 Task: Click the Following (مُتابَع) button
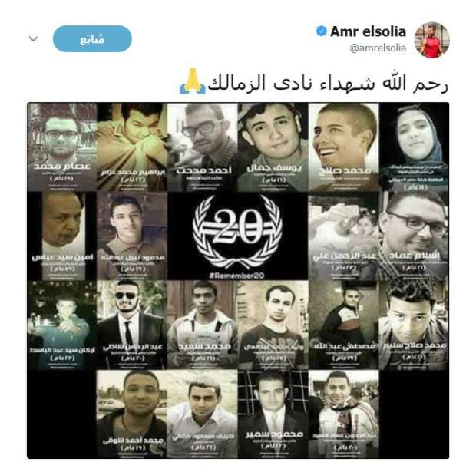pyautogui.click(x=92, y=39)
